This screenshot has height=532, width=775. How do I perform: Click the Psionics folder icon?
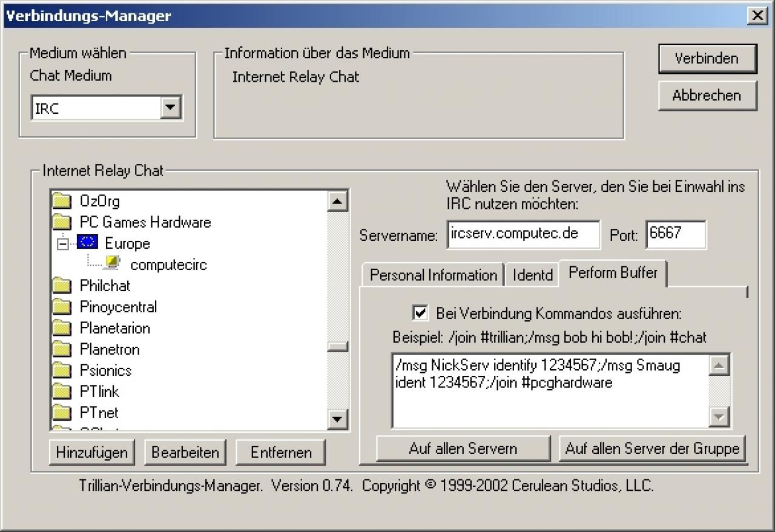pyautogui.click(x=61, y=370)
